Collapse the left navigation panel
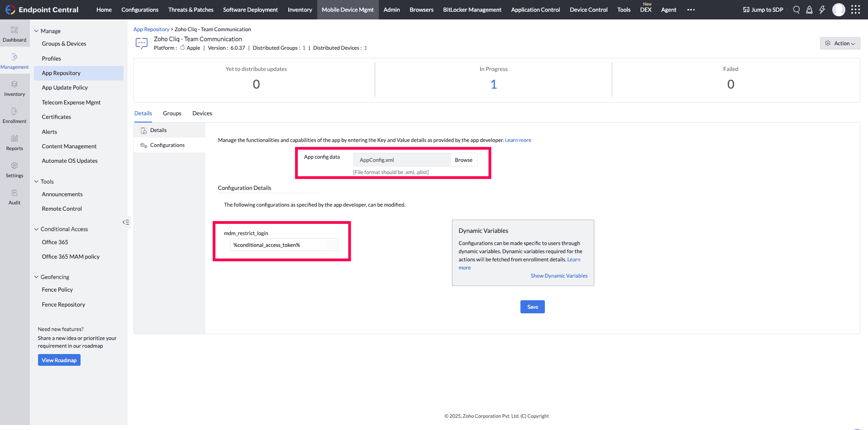This screenshot has height=430, width=868. 126,222
